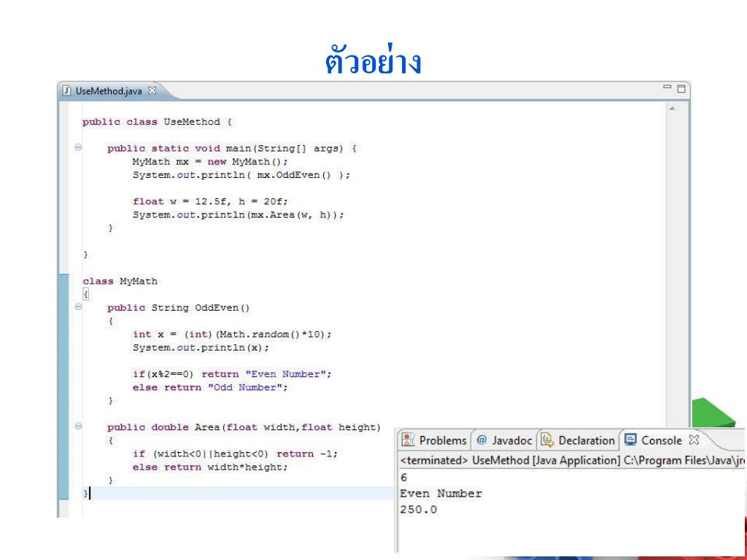This screenshot has height=560, width=747.
Task: Click console output 'Even Number'
Action: click(x=441, y=494)
